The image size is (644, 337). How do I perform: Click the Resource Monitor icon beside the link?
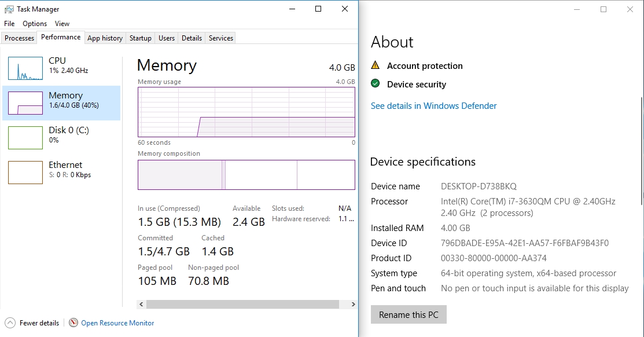(72, 323)
